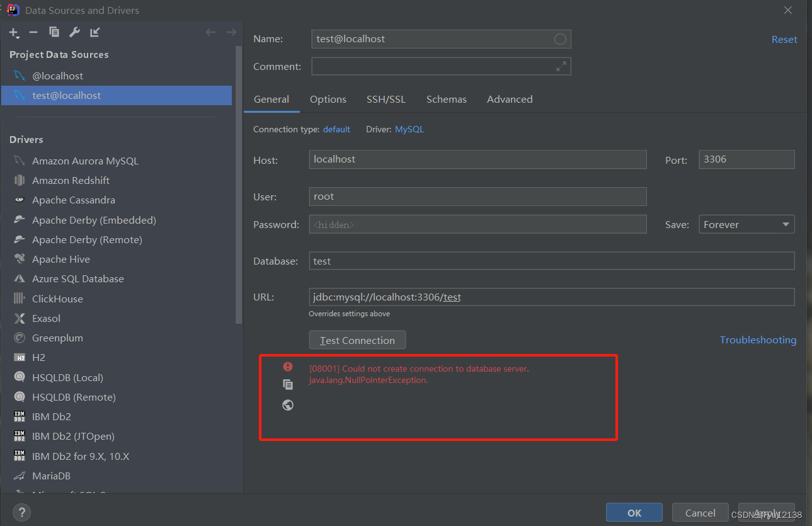Screen dimensions: 812x526
Task: Click the Cancel button
Action: point(700,513)
